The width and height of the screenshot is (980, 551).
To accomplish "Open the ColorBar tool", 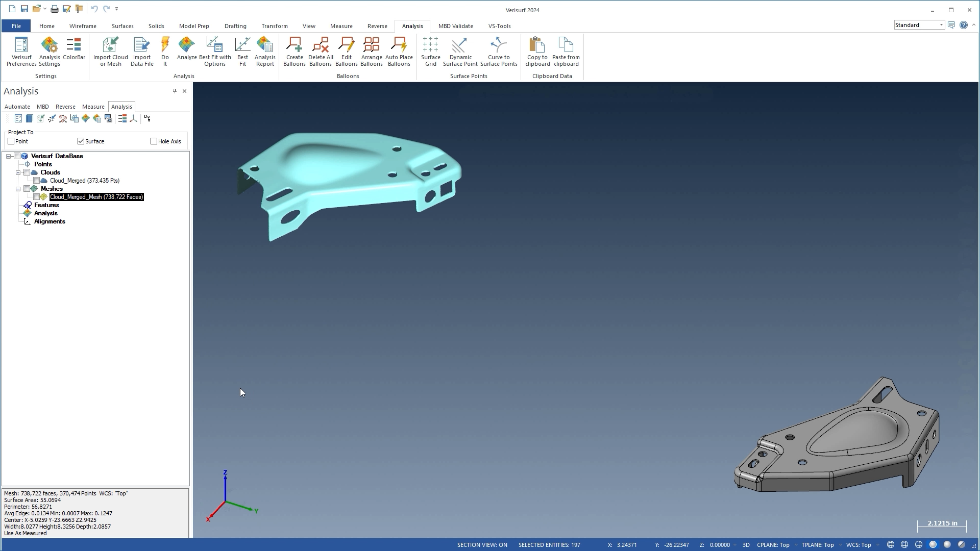I will tap(74, 49).
